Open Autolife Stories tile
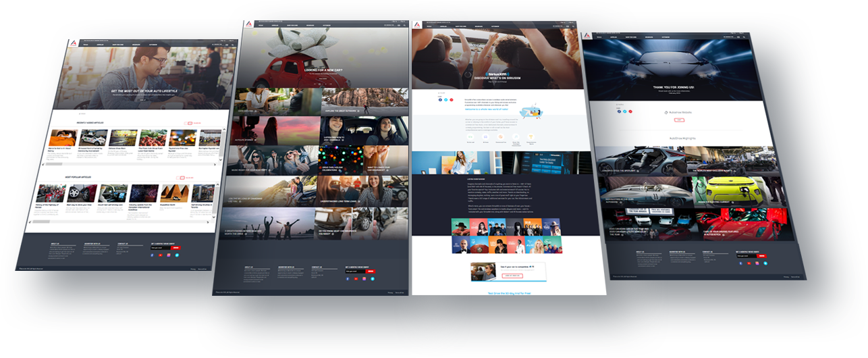The width and height of the screenshot is (868, 358). pos(275,130)
